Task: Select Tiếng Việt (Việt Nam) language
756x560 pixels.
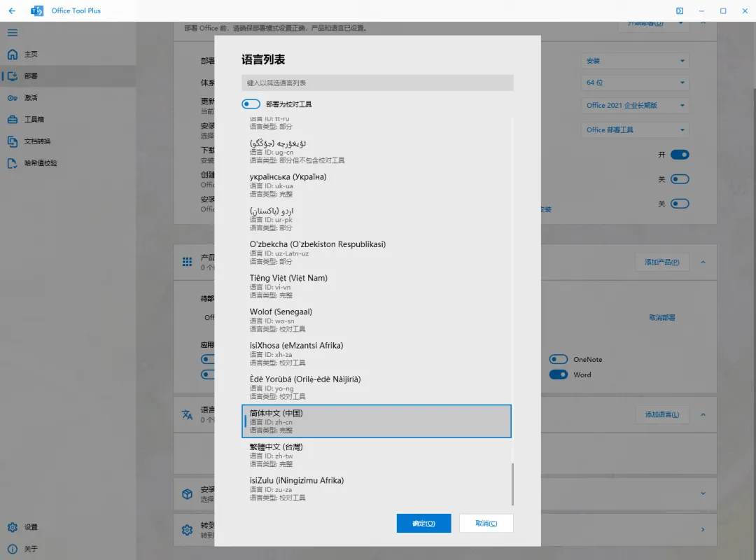Action: [x=377, y=286]
